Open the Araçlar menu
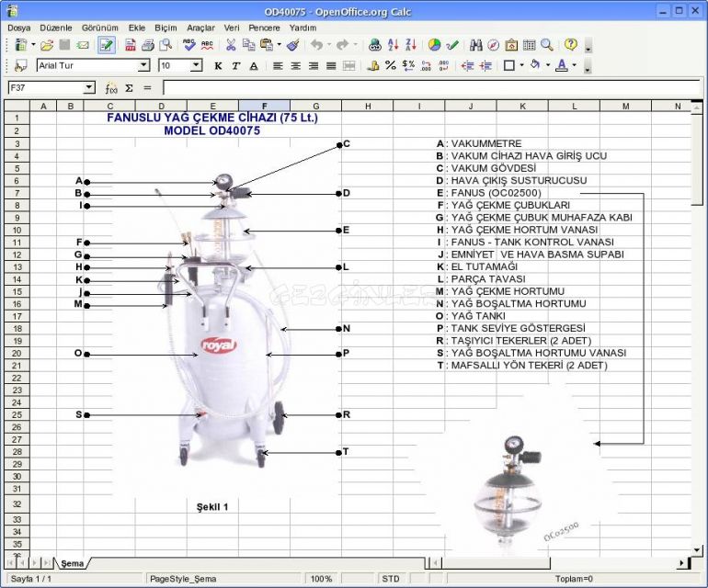 click(x=201, y=28)
